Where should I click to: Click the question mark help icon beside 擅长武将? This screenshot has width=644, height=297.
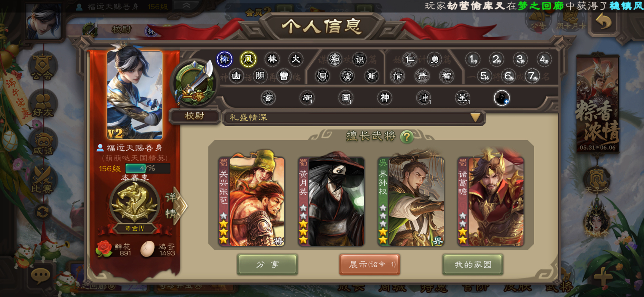[x=406, y=137]
